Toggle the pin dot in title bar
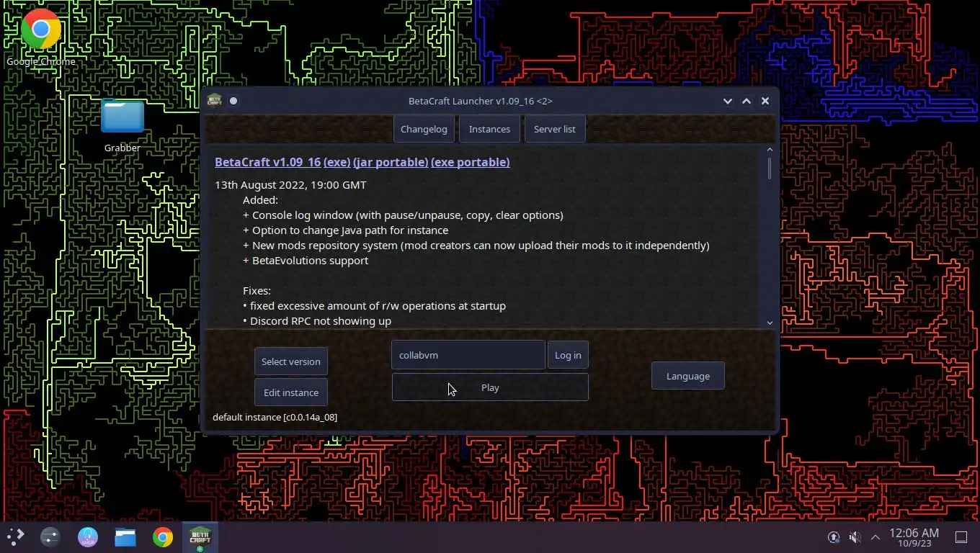 pos(233,101)
